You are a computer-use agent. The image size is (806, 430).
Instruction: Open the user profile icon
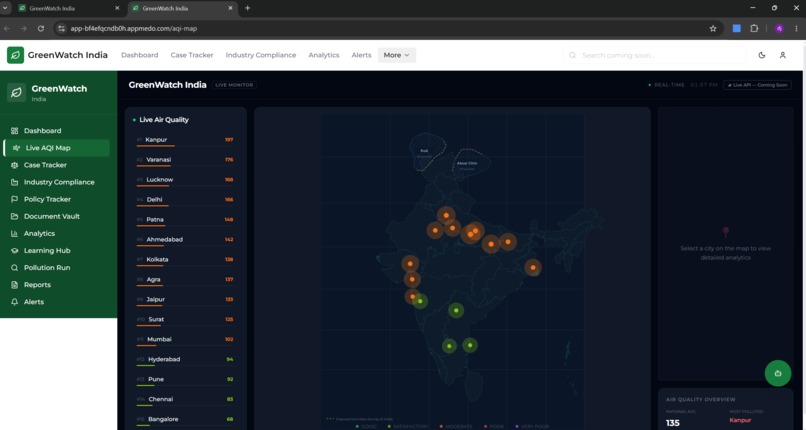[x=783, y=55]
